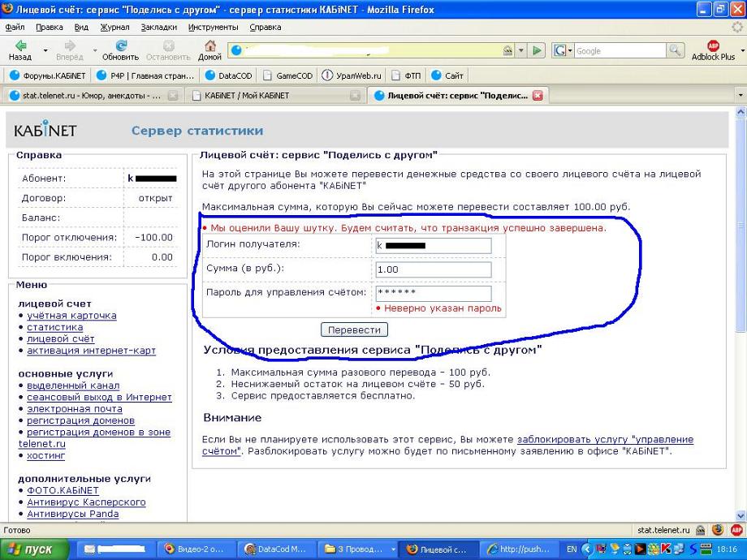This screenshot has width=747, height=560.
Task: Open the P4P Главная страница bookmark
Action: click(145, 75)
